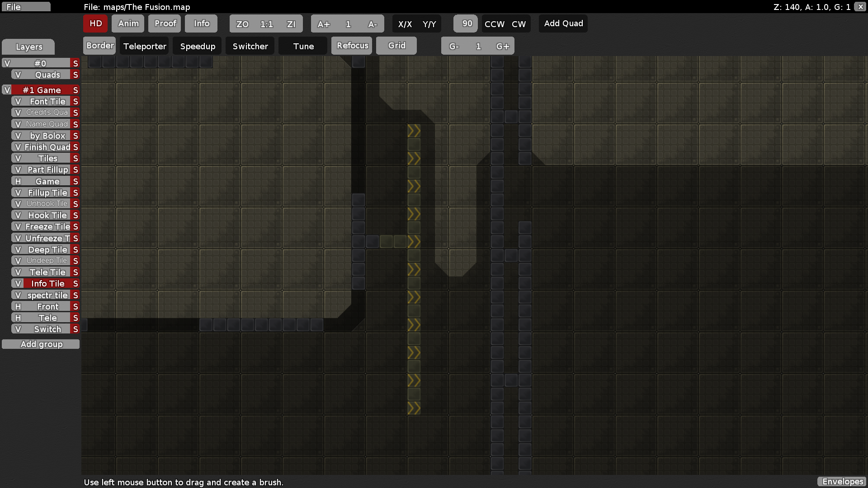Screen dimensions: 868x488
Task: Click the Add Quad button
Action: pyautogui.click(x=563, y=23)
